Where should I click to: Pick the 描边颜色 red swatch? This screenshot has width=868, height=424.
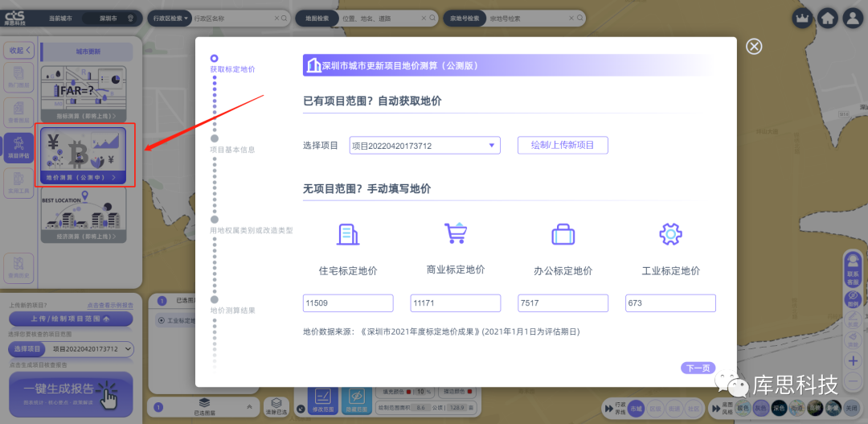pyautogui.click(x=469, y=391)
